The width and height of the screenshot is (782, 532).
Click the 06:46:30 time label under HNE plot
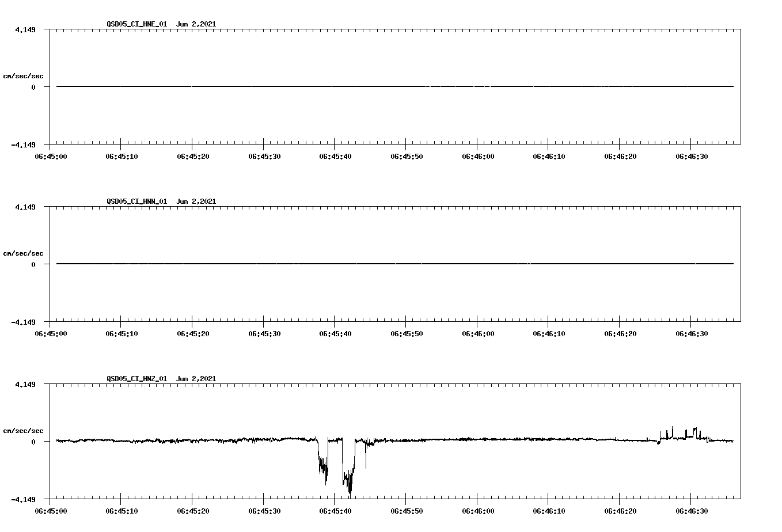click(x=692, y=157)
